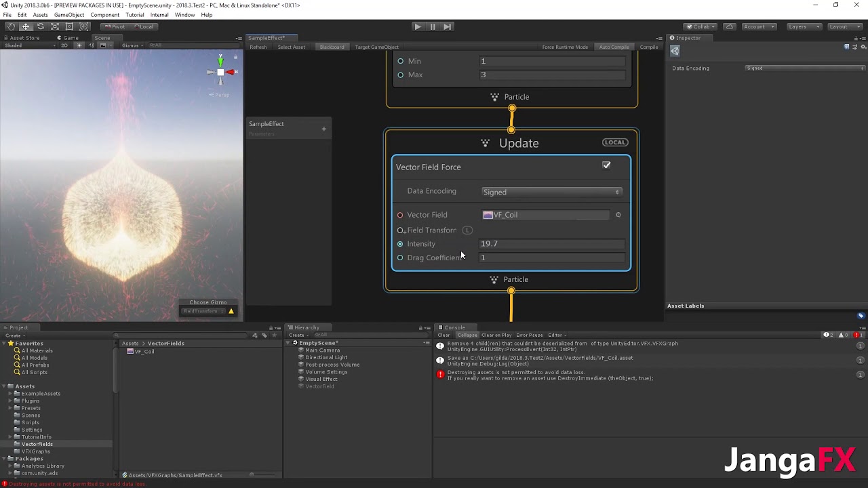Open the Inspector settings gear menu

pyautogui.click(x=863, y=47)
